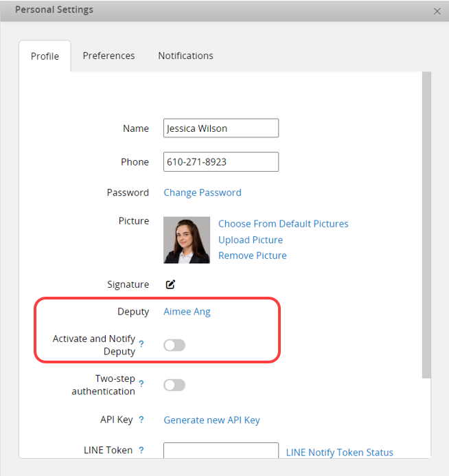Click the Change Password link
Viewport: 449px width, 476px height.
click(x=203, y=192)
